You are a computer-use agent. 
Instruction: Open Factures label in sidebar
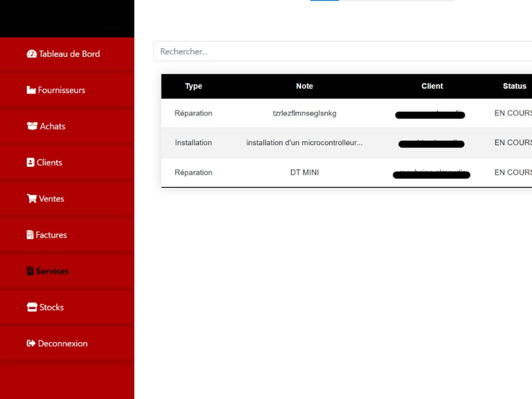(51, 235)
